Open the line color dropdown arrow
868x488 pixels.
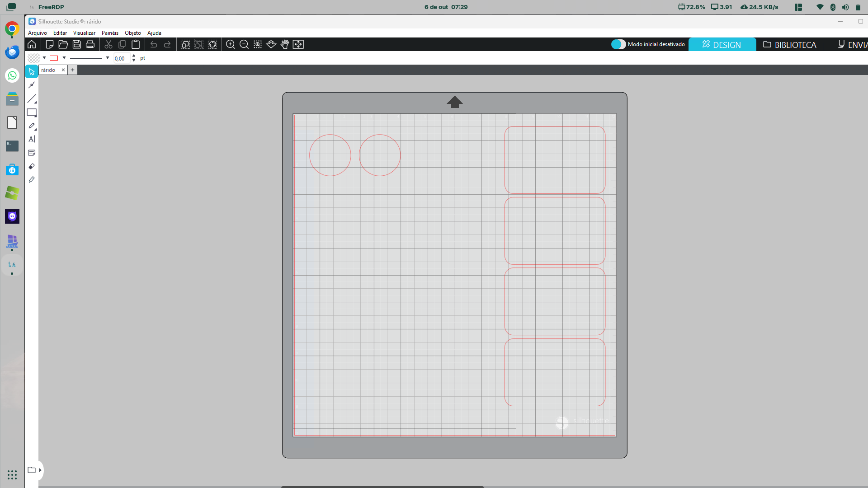(64, 58)
